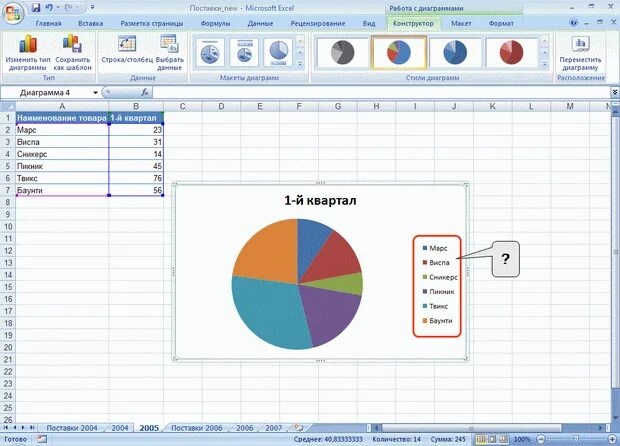
Task: Undo last action in quick access toolbar
Action: [x=49, y=8]
